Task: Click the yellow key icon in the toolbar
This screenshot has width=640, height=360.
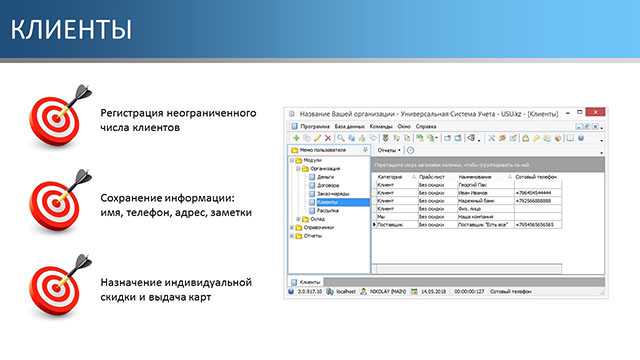Action: (x=536, y=138)
